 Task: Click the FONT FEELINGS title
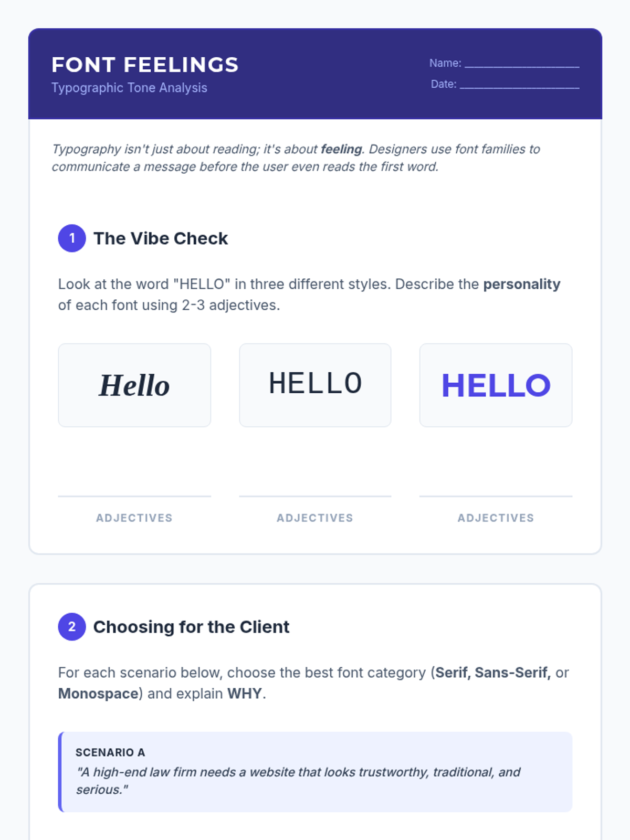tap(145, 65)
